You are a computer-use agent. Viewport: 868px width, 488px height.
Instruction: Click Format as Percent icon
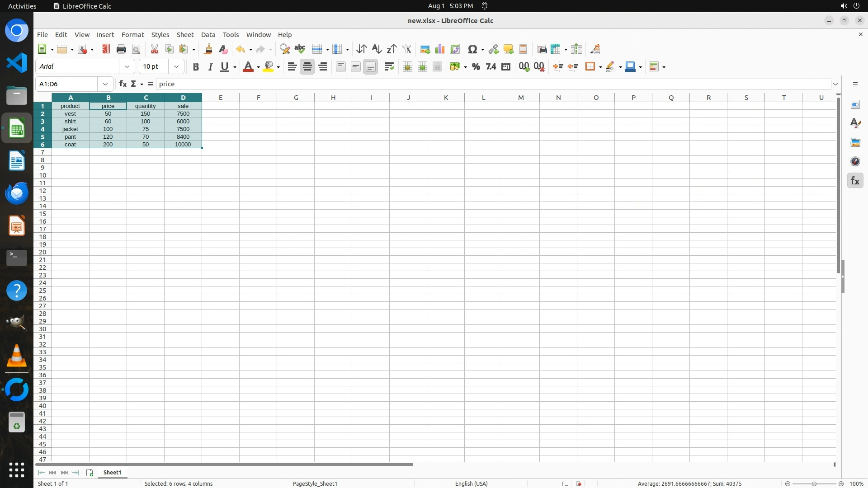[x=476, y=67]
